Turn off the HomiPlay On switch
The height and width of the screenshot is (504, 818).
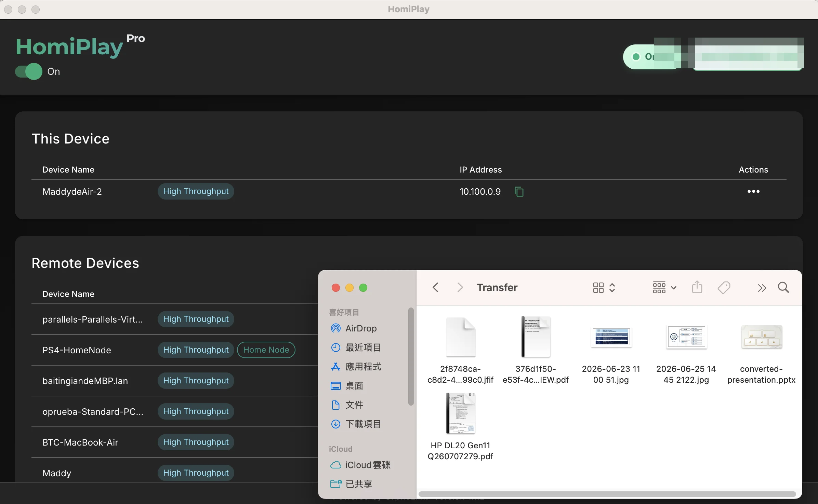(x=29, y=71)
